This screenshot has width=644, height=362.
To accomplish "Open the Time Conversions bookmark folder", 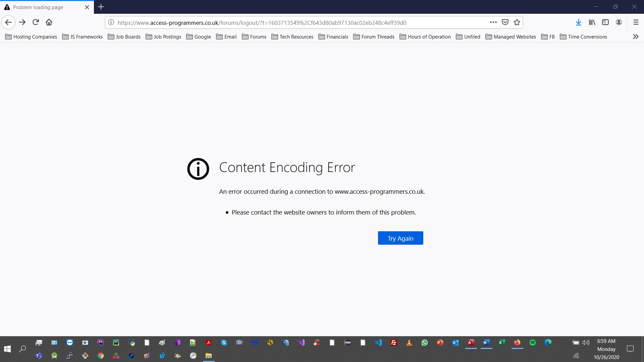I will coord(584,37).
